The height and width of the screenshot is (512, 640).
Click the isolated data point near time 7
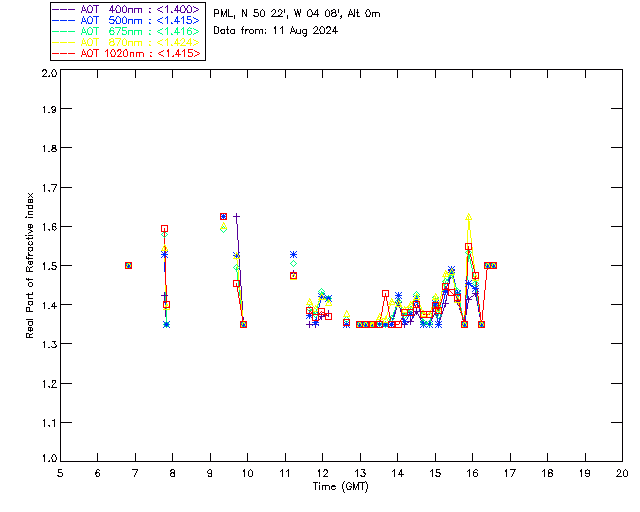coord(128,265)
